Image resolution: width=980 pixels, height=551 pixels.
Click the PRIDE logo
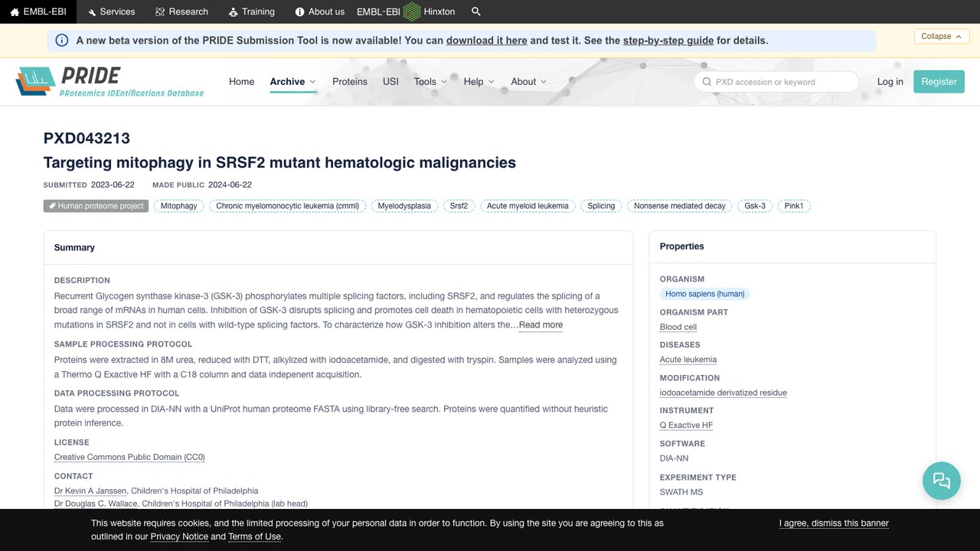pos(109,81)
